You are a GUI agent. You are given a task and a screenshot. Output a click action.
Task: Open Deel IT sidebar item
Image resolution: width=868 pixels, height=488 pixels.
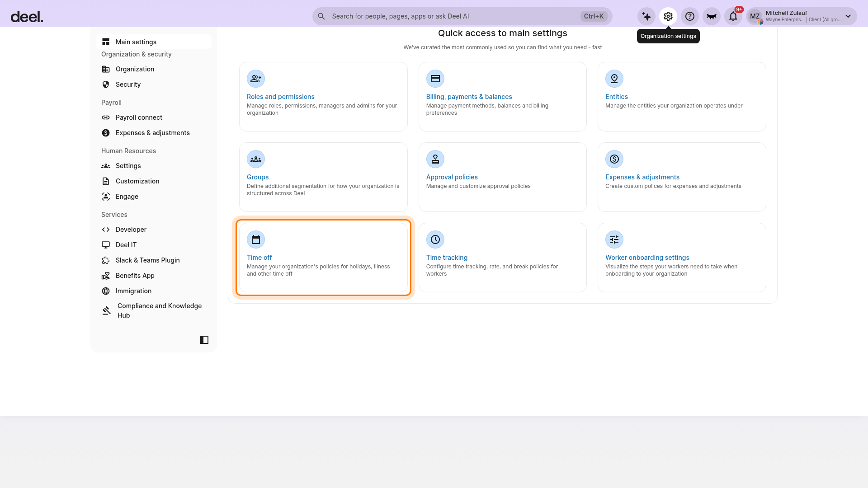[154, 245]
